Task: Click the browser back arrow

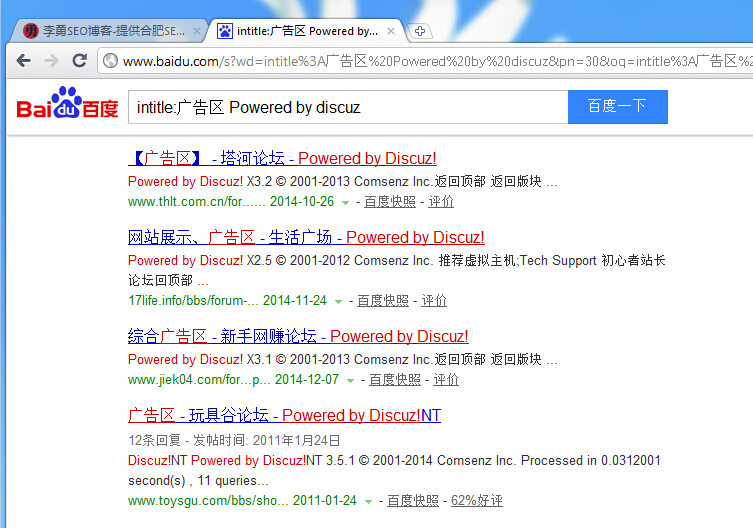Action: pos(24,61)
